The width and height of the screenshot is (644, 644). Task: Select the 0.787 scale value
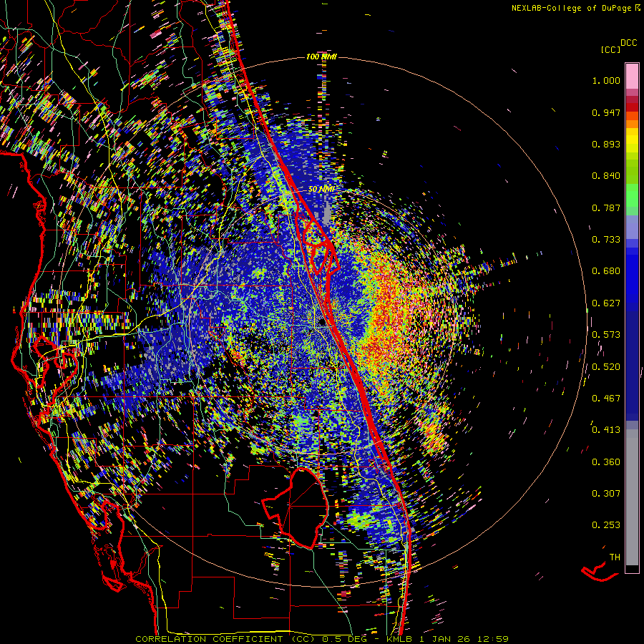pyautogui.click(x=606, y=208)
